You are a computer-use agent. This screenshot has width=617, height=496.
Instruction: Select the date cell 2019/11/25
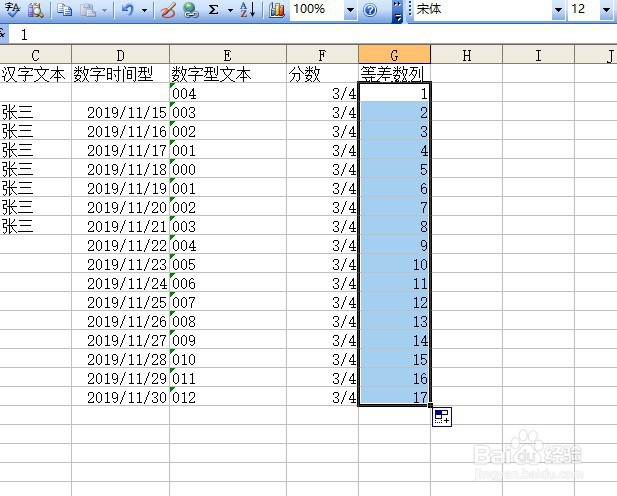120,302
